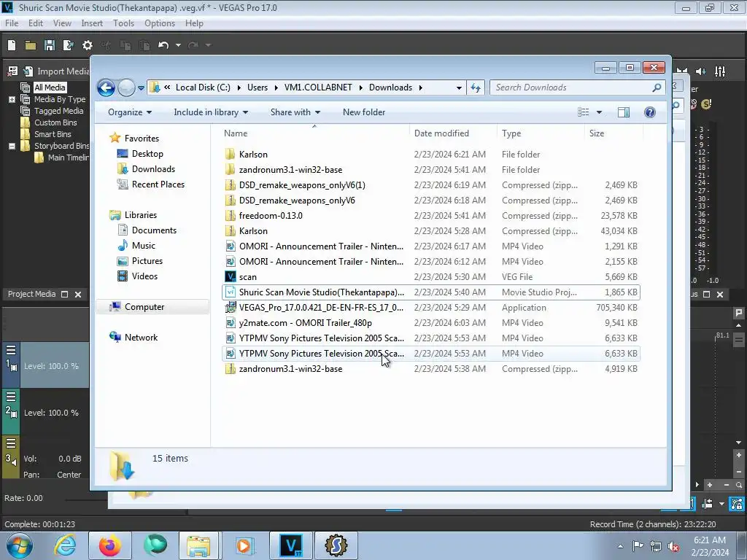The height and width of the screenshot is (560, 747).
Task: Expand Media By Type tree node
Action: coord(12,99)
